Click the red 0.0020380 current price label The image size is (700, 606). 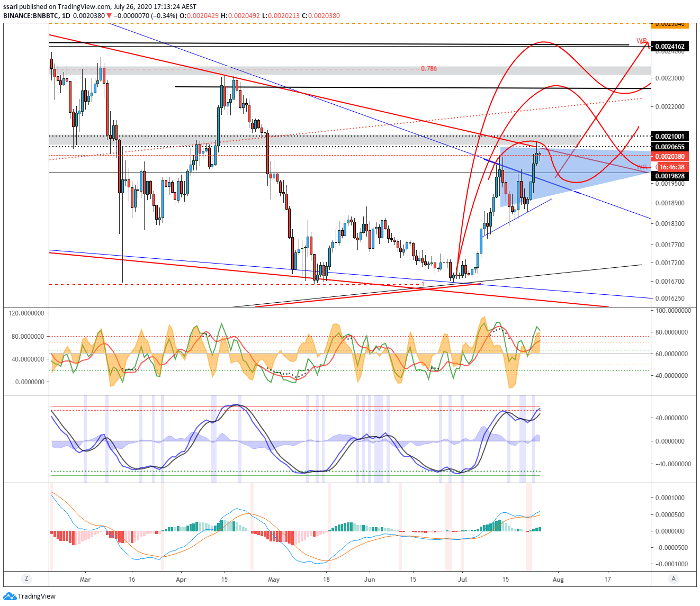(670, 157)
